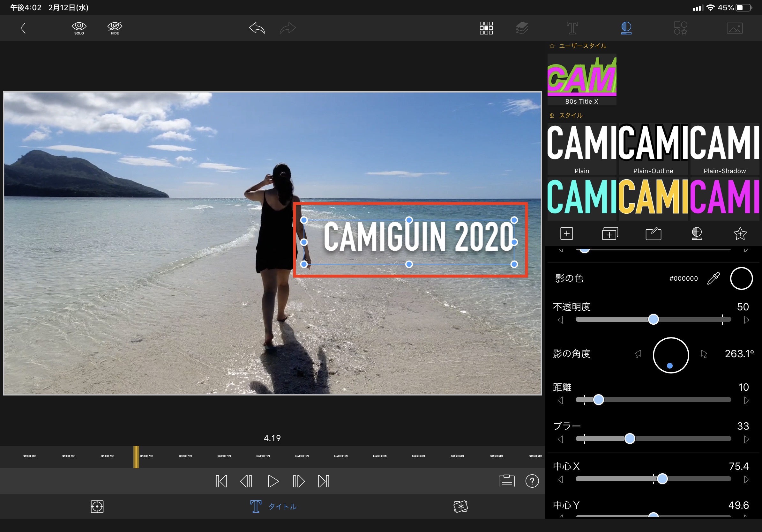This screenshot has height=532, width=762.
Task: Tap the undo arrow
Action: [257, 28]
